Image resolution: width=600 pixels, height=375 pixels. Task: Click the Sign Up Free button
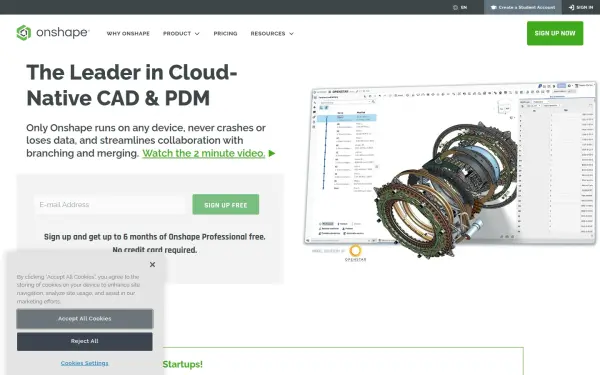[226, 205]
